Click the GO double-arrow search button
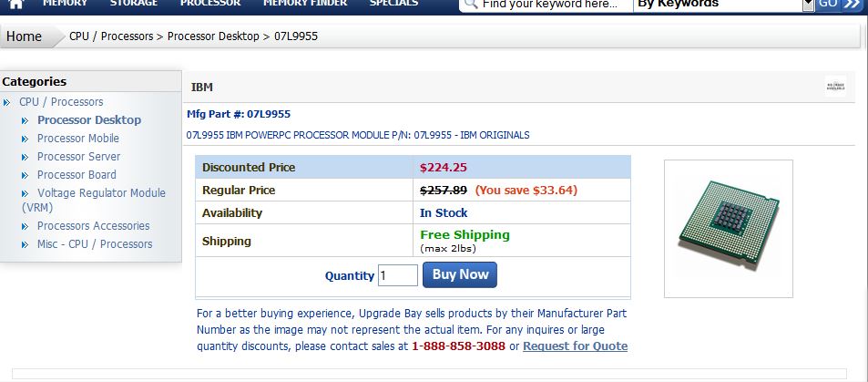The image size is (868, 382). (838, 4)
